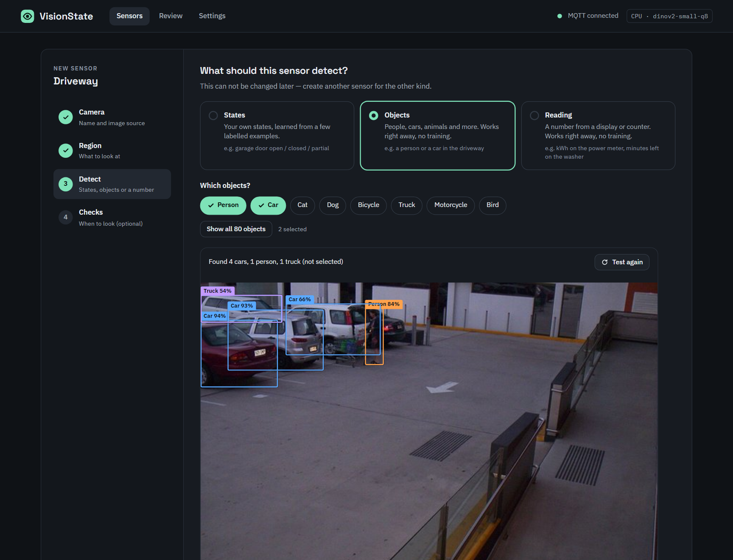Viewport: 733px width, 560px height.
Task: Select the Detect step
Action: 112,184
